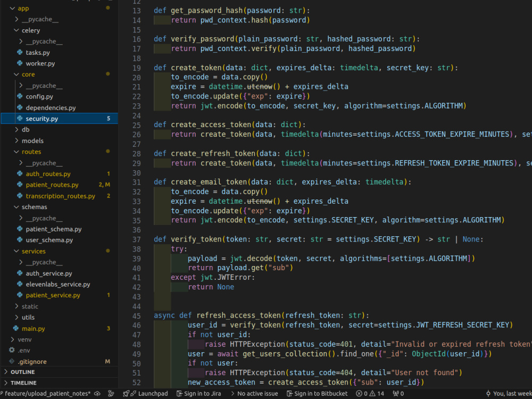The image size is (532, 399).
Task: Select line number 37 in the gutter
Action: (136, 239)
